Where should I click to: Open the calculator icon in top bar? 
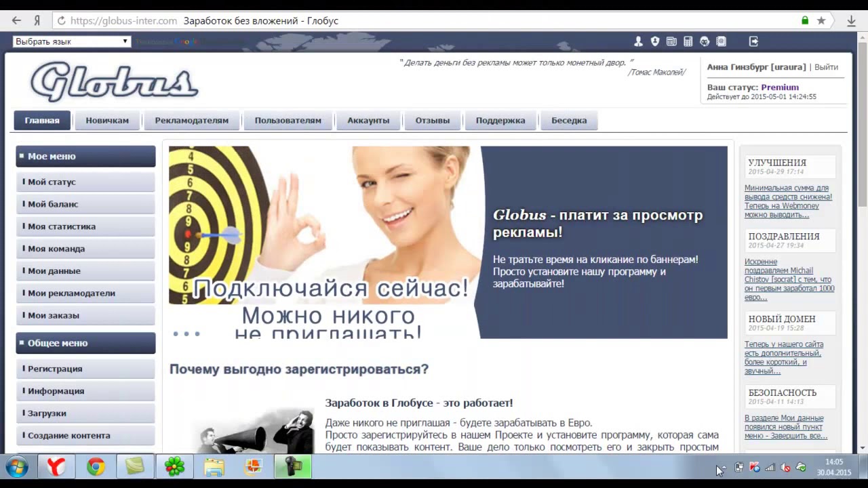(x=688, y=41)
